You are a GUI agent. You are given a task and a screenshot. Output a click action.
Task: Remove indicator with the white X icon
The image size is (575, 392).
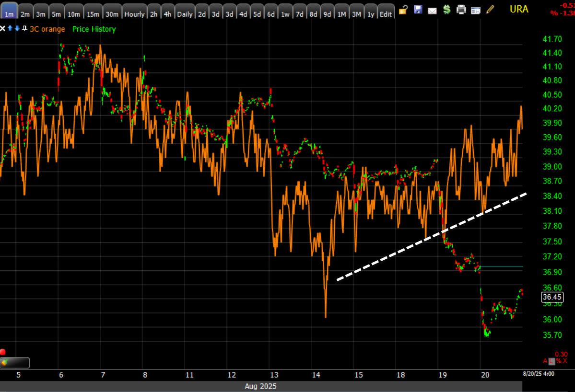(x=3, y=29)
